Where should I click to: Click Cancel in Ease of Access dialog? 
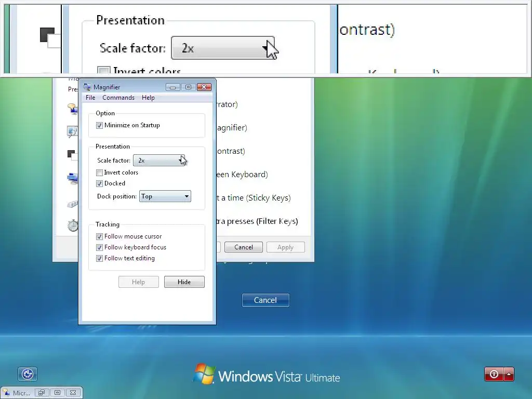[244, 247]
